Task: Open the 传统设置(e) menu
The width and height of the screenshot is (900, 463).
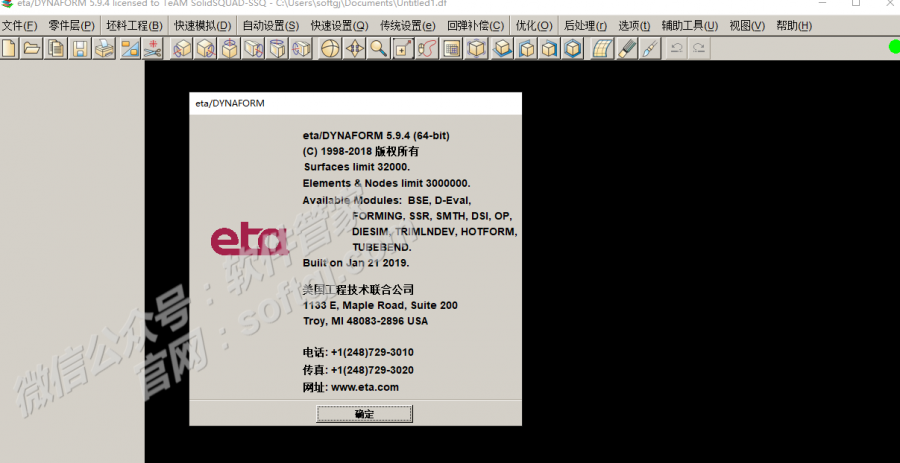Action: point(408,26)
